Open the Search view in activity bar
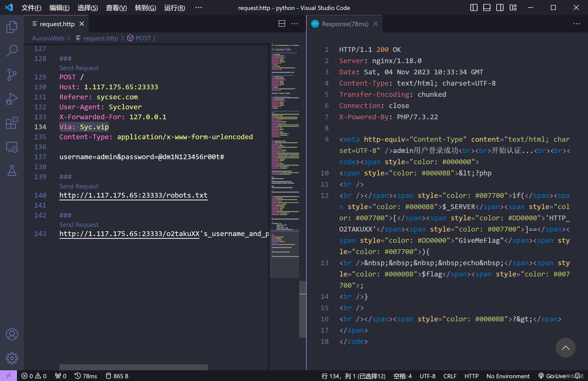The width and height of the screenshot is (588, 381). click(x=12, y=51)
